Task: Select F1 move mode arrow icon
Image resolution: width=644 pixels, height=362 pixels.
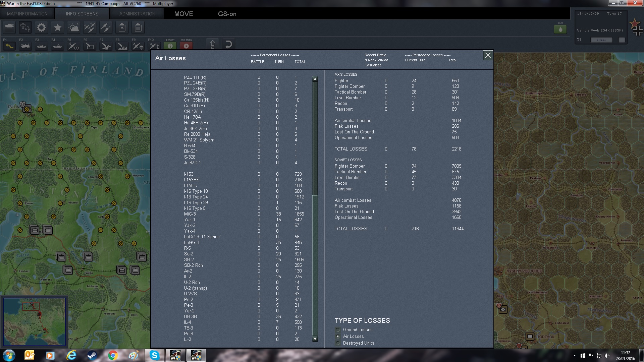Action: coord(9,46)
